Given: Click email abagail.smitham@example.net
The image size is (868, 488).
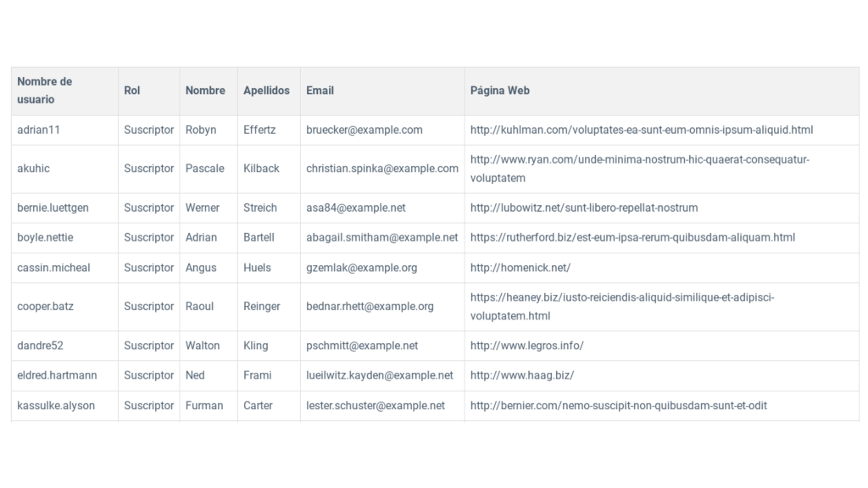Looking at the screenshot, I should (382, 238).
